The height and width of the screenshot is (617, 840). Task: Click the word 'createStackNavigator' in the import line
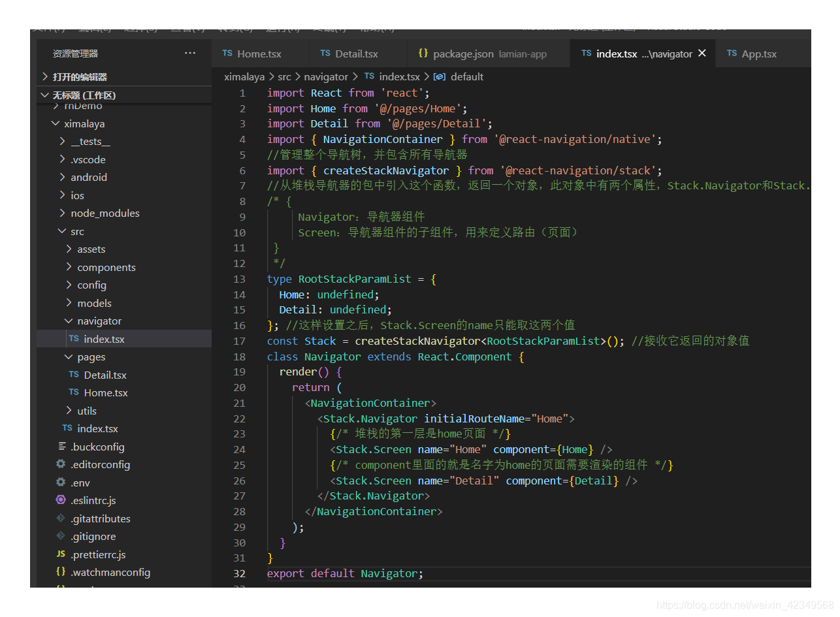click(386, 170)
